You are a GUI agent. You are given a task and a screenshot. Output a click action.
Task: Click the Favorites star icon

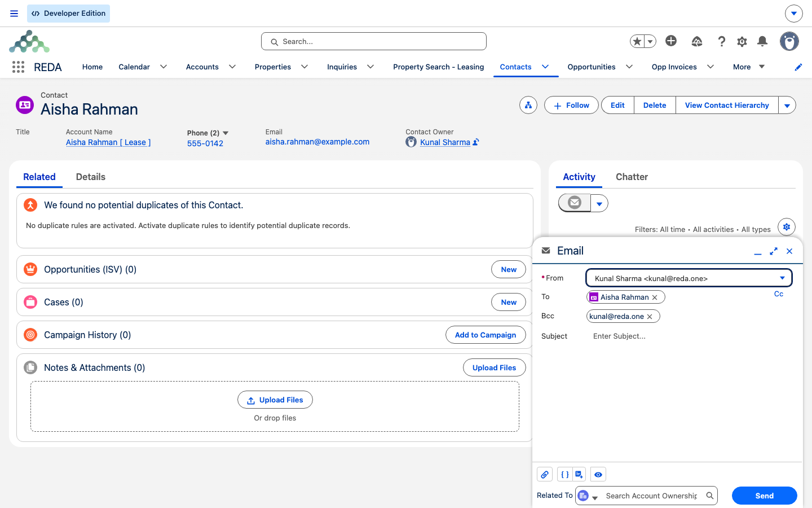[x=637, y=41]
